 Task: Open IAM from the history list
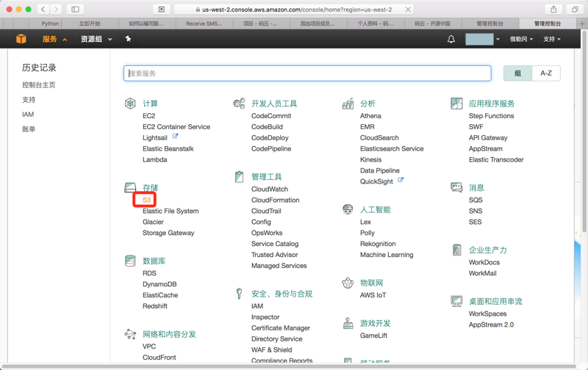28,115
